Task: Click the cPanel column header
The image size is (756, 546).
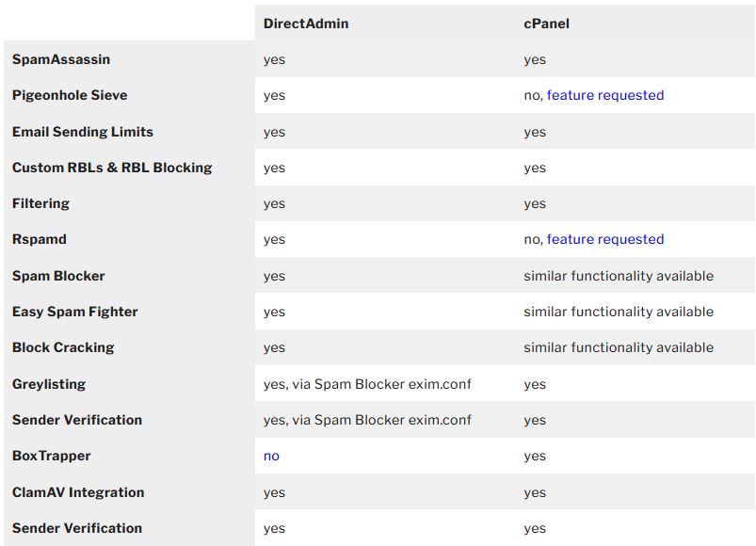Action: coord(546,23)
